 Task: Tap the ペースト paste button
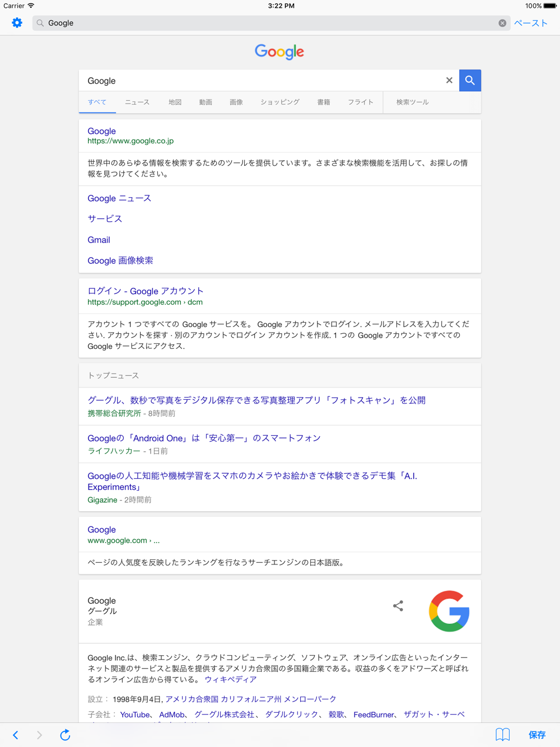point(530,23)
